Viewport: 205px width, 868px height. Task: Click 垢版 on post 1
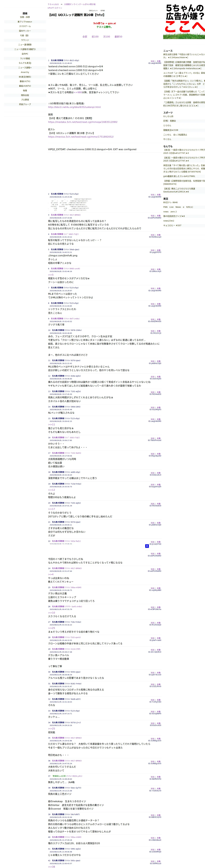click(153, 61)
